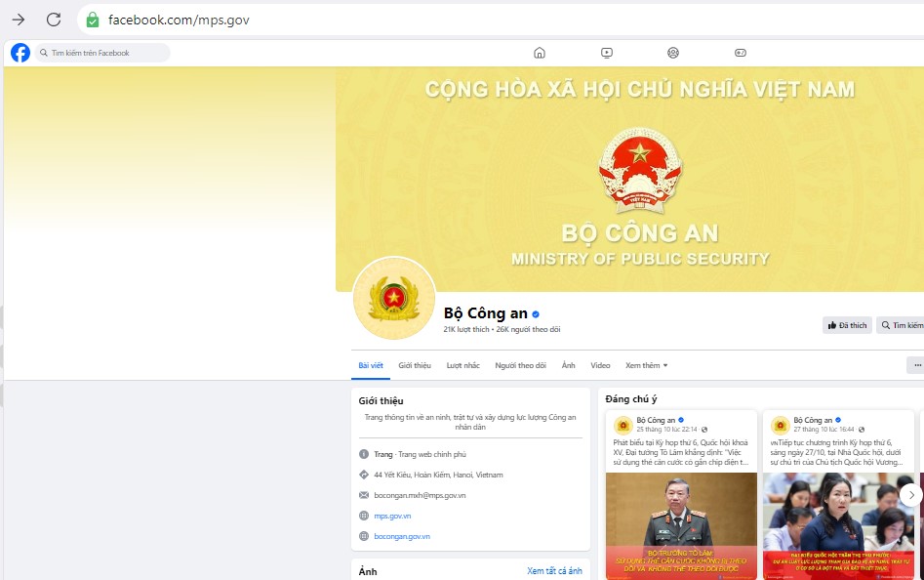This screenshot has width=924, height=580.
Task: Open the Lượt nhắc tab
Action: point(463,365)
